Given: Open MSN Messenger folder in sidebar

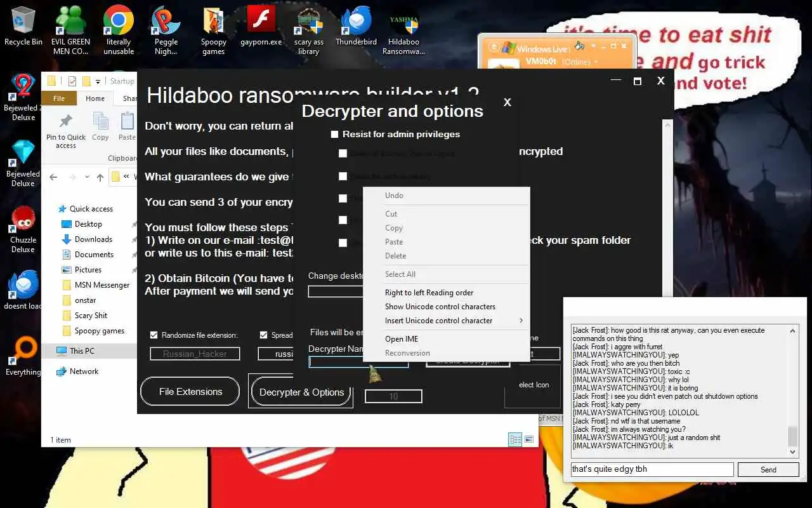Looking at the screenshot, I should (101, 285).
